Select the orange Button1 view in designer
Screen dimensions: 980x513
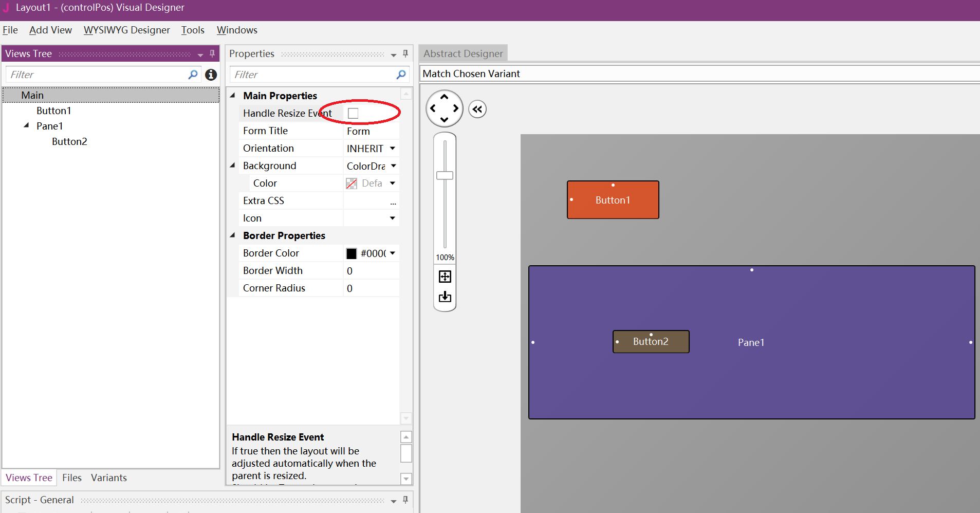613,200
